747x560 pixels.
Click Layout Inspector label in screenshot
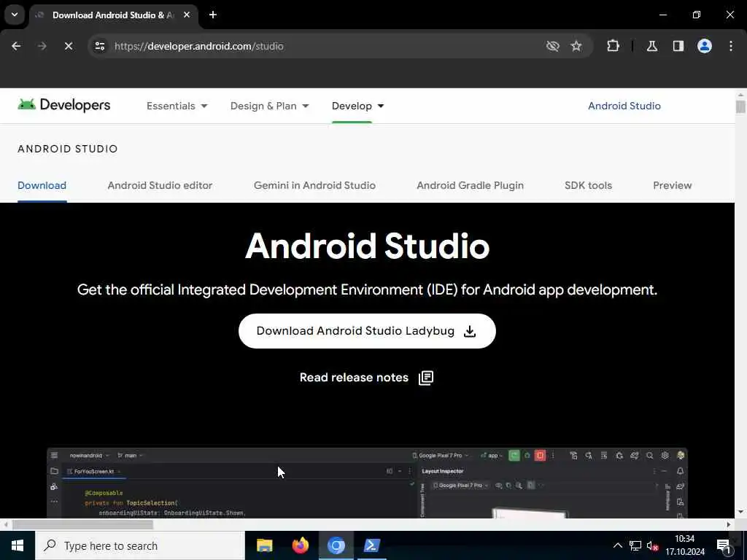[443, 471]
